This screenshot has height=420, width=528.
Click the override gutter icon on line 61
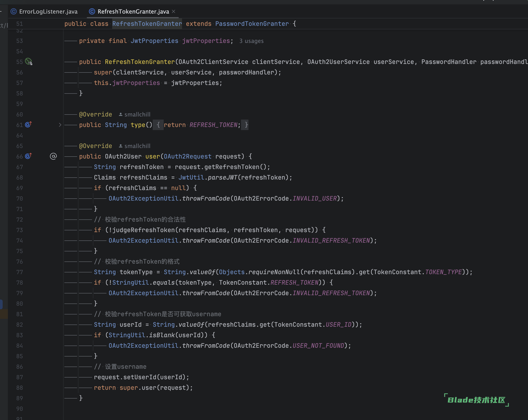pyautogui.click(x=28, y=125)
